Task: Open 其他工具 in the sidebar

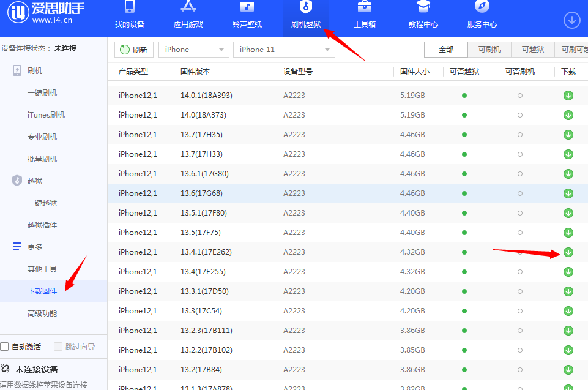Action: click(42, 269)
